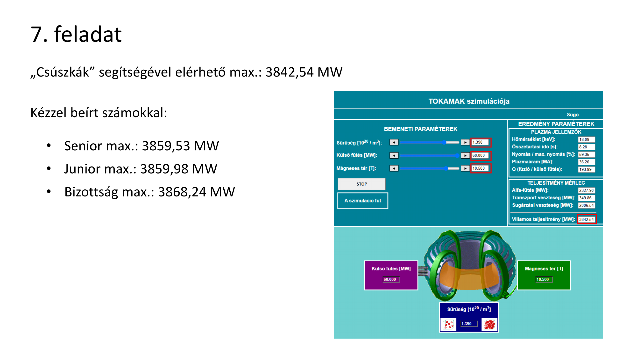Click heating field in purple Külső fűtés panel
This screenshot has height=362, width=644.
(391, 279)
